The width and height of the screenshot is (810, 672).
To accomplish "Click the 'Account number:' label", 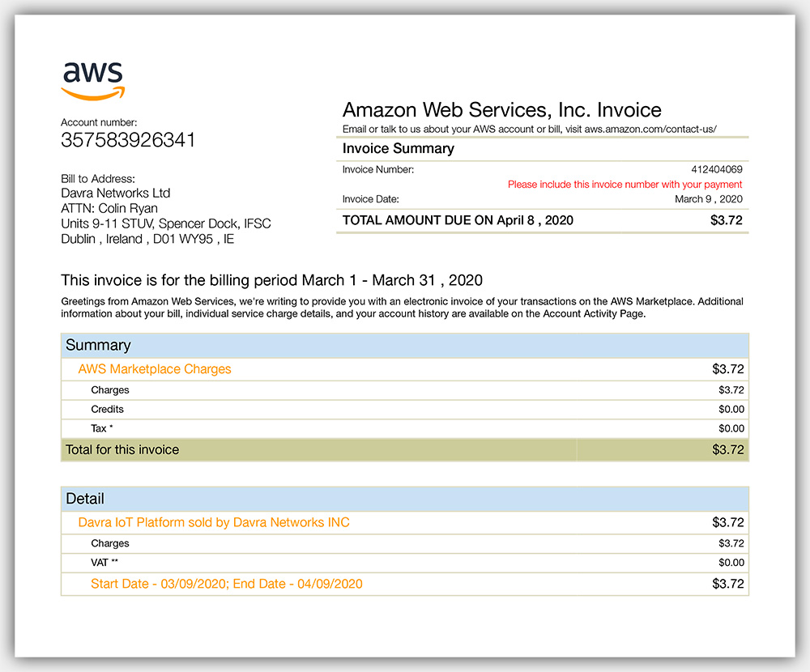I will [x=99, y=122].
